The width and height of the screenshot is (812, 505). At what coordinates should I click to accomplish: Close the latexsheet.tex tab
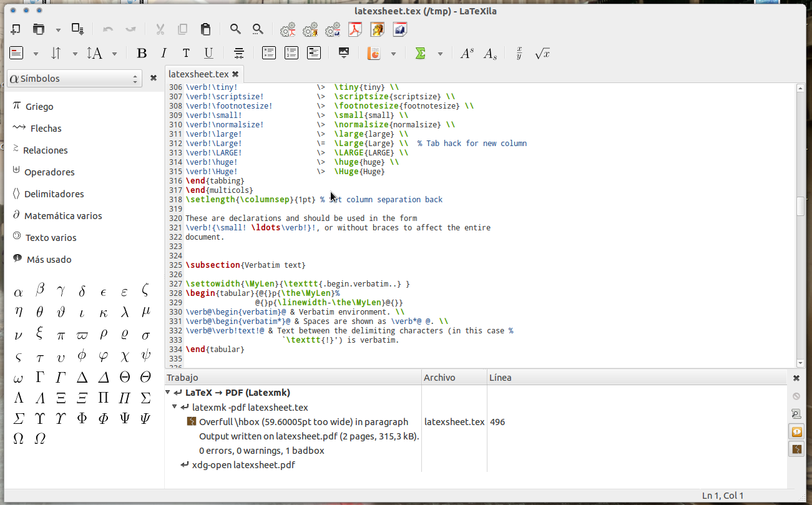click(x=235, y=74)
